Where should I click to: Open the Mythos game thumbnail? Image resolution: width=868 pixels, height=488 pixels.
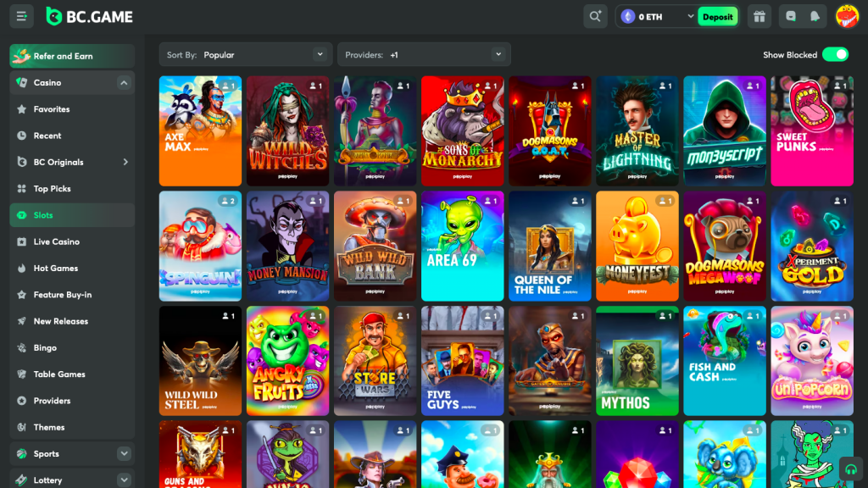coord(637,361)
